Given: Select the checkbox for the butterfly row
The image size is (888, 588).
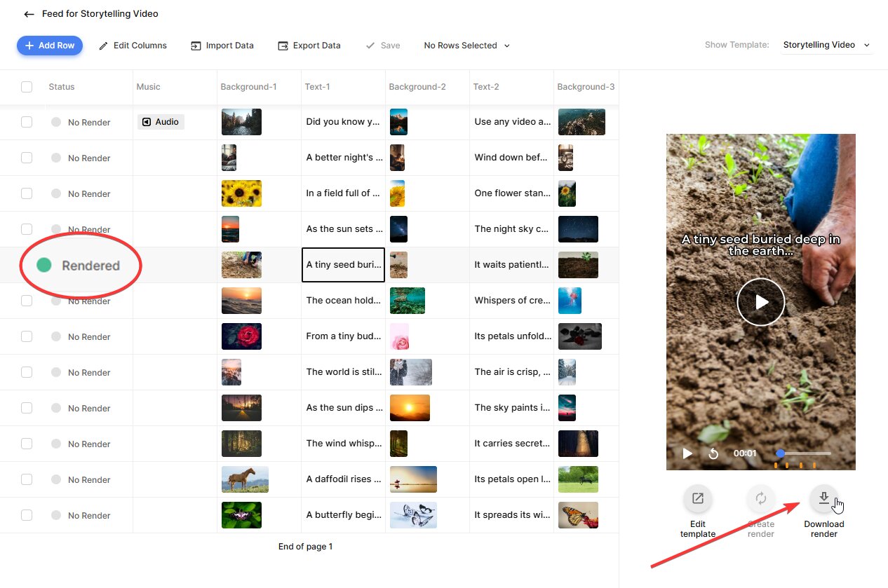Looking at the screenshot, I should tap(27, 515).
